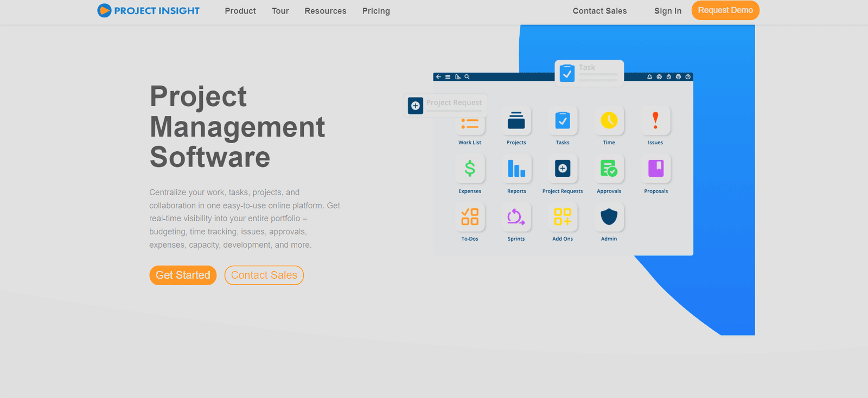The image size is (868, 398).
Task: Click the back arrow in the app toolbar
Action: coord(438,77)
